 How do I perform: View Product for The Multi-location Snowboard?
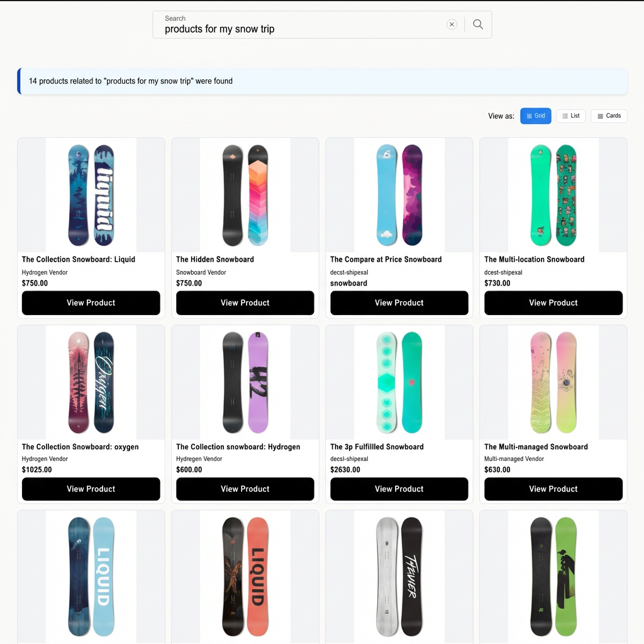pyautogui.click(x=553, y=303)
